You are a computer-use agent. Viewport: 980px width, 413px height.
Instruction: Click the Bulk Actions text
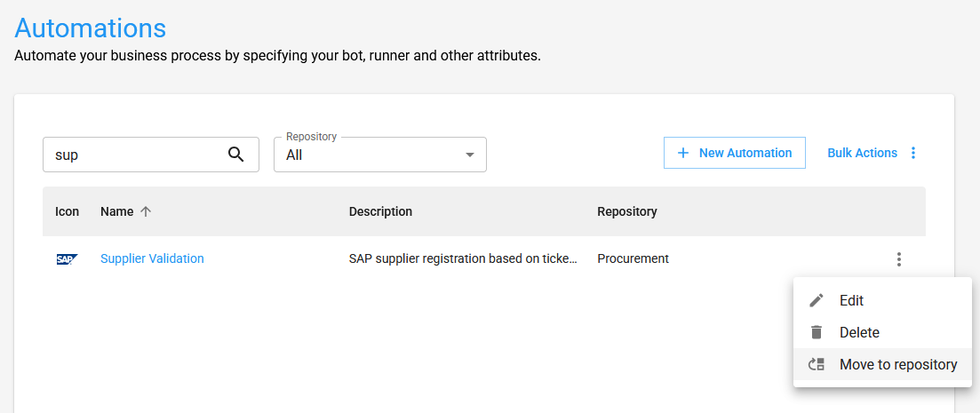(862, 154)
